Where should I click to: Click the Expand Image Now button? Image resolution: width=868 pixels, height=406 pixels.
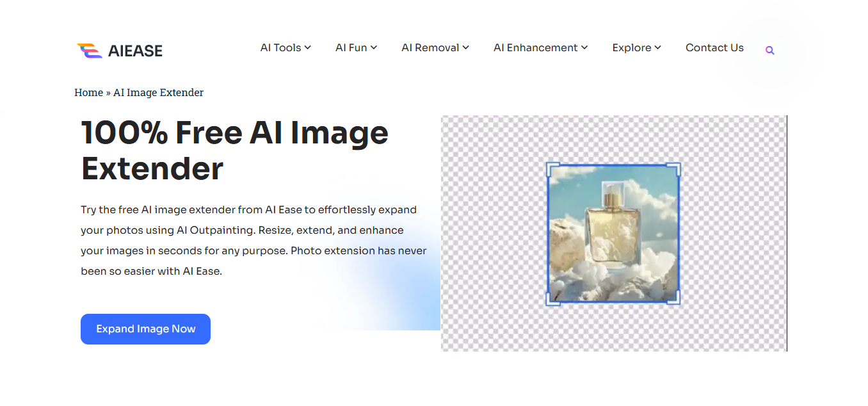click(145, 329)
